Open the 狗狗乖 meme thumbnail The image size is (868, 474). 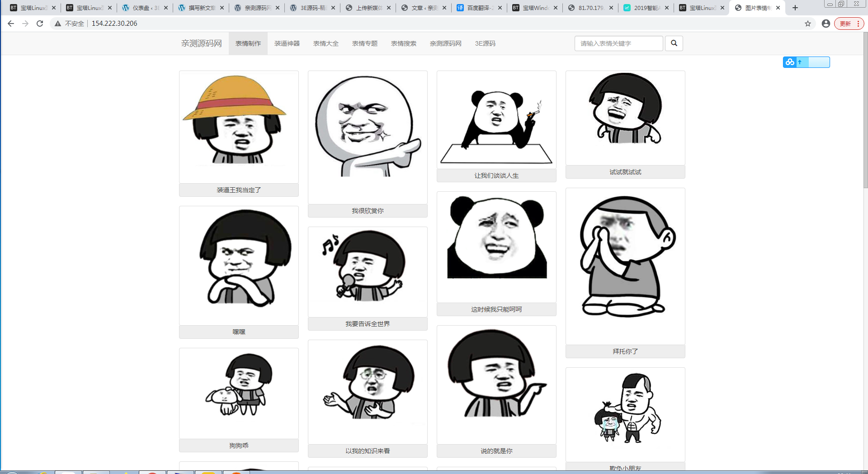[239, 393]
